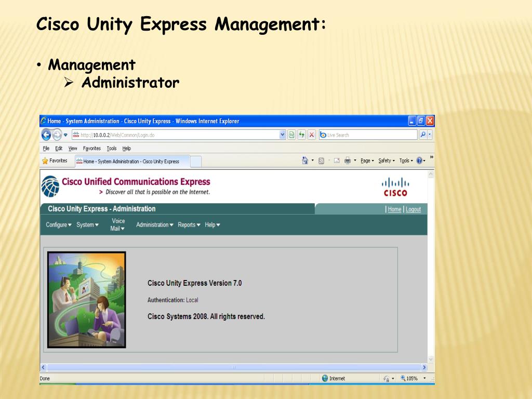Click the red Stop loading icon
532x399 pixels.
click(x=312, y=135)
